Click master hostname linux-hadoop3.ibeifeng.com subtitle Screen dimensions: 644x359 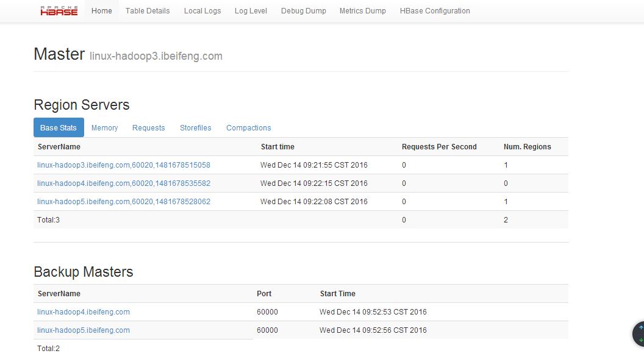tap(156, 56)
